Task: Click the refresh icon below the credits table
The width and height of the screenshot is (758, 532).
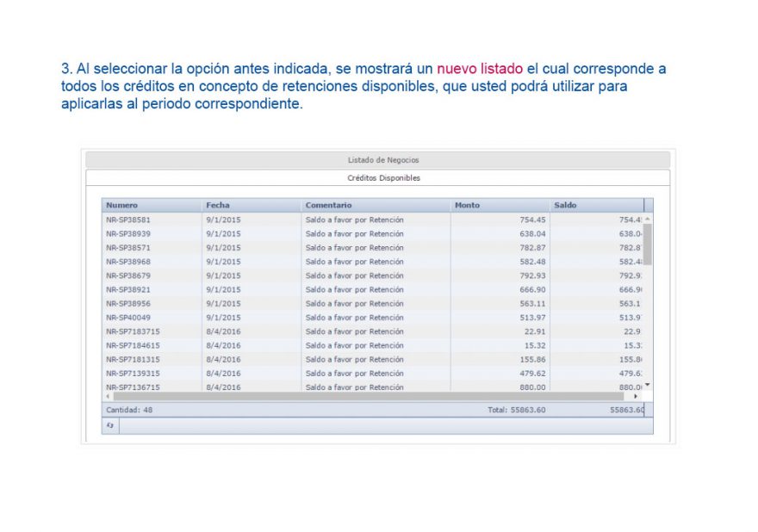Action: click(110, 425)
